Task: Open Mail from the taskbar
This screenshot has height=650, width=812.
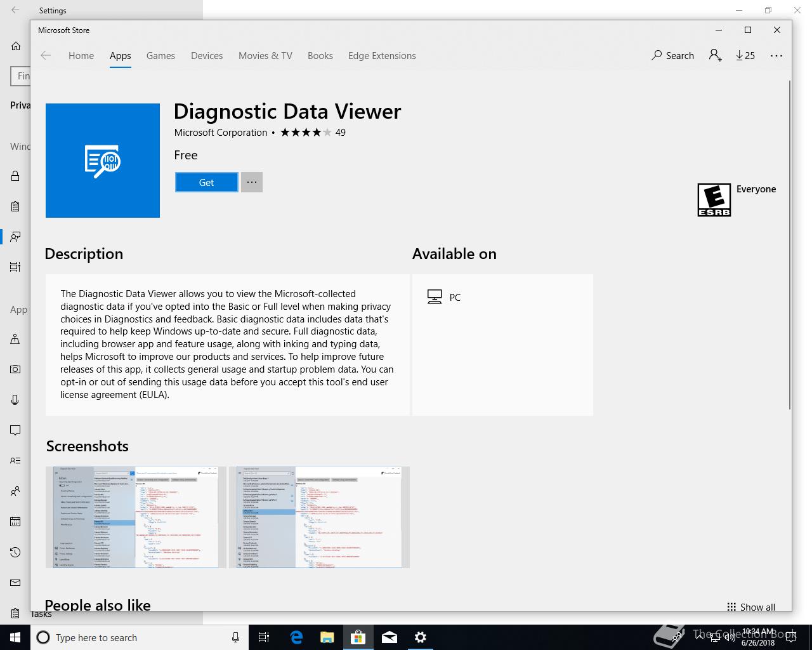Action: coord(389,637)
